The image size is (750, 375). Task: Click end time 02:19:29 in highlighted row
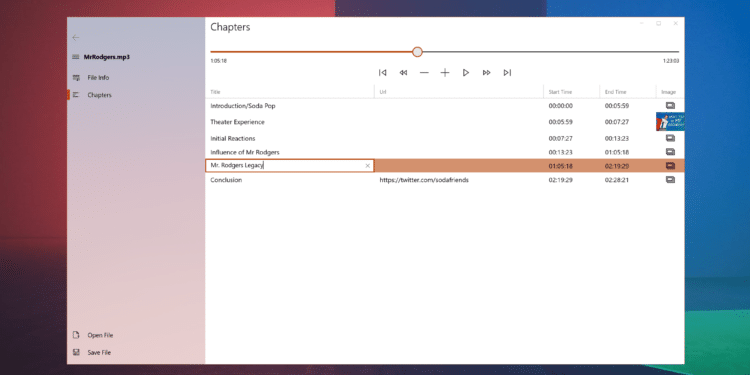point(617,166)
